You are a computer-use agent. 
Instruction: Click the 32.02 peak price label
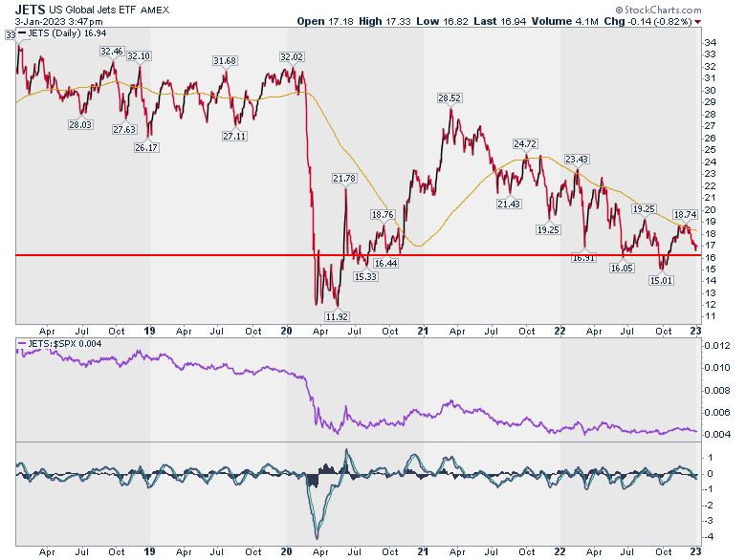pos(291,57)
